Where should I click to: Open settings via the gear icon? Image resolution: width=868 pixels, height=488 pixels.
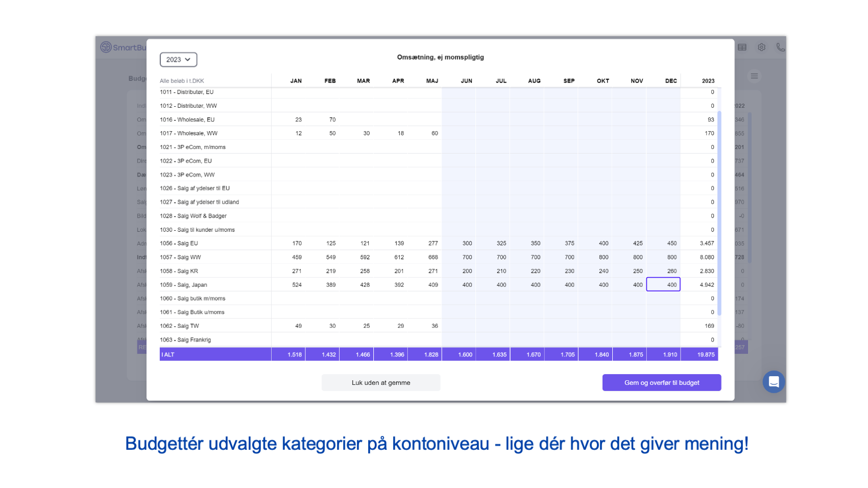click(762, 47)
